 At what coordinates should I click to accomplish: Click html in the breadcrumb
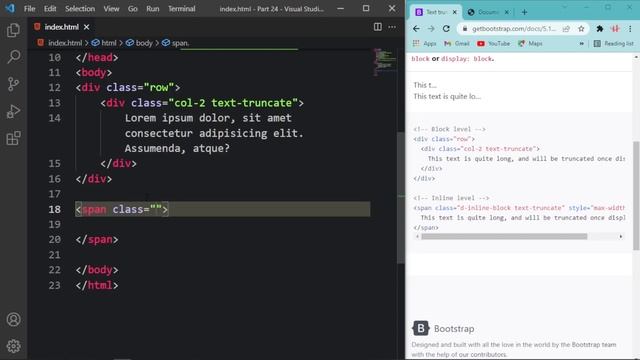point(109,43)
